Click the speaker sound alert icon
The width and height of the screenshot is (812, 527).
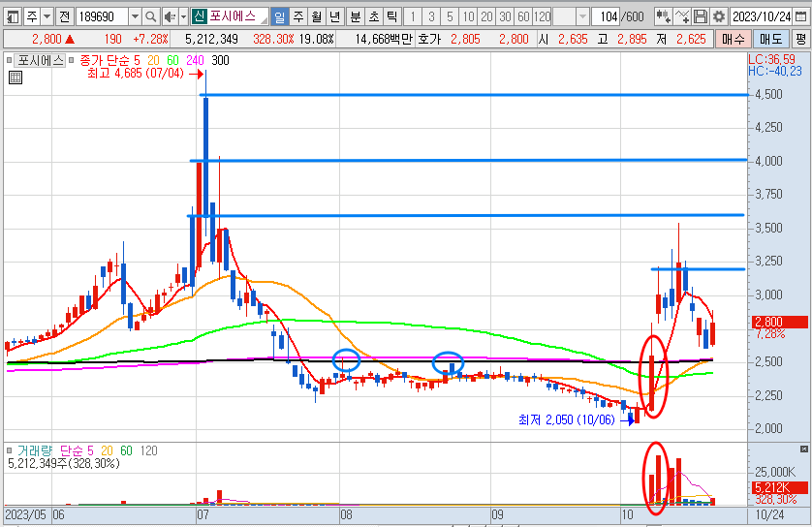170,16
